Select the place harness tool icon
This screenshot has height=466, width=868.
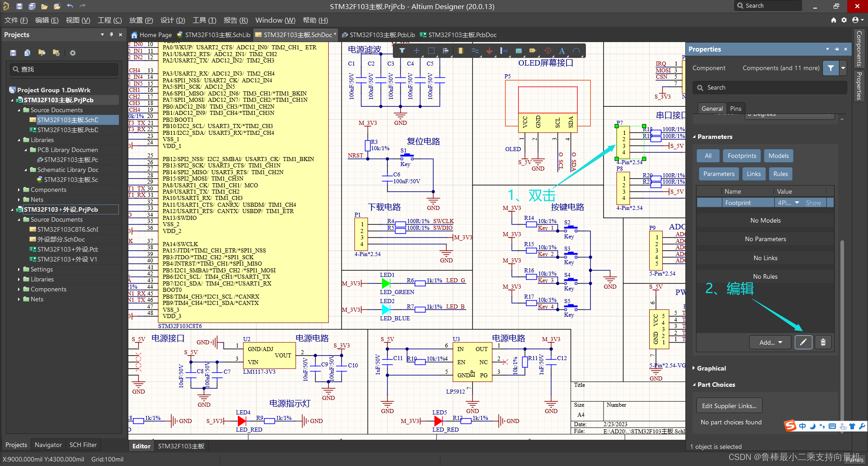tap(504, 51)
